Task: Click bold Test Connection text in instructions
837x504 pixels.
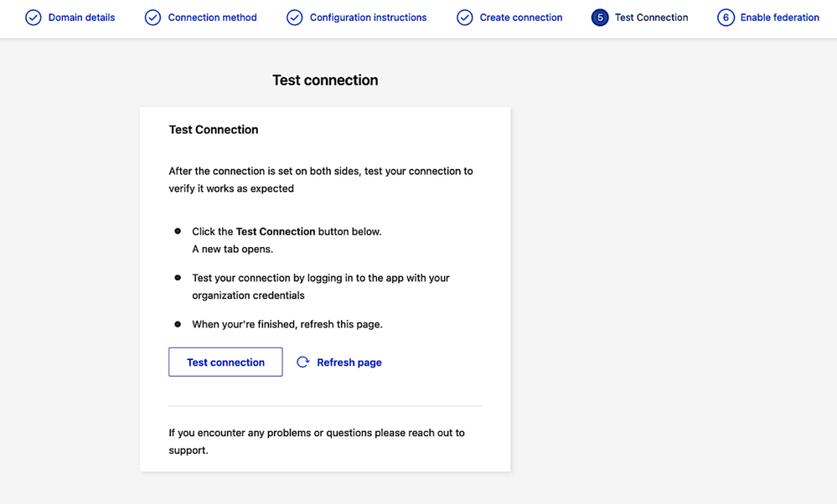Action: tap(276, 232)
